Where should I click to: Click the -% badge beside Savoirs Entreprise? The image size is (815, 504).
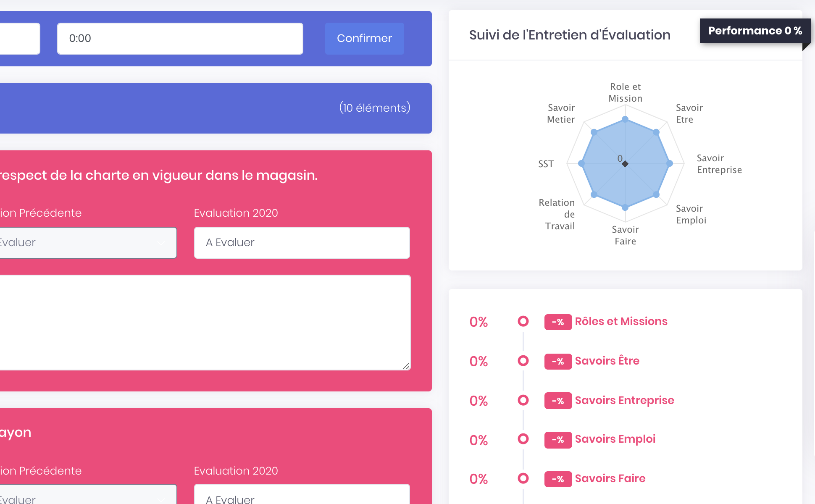click(x=558, y=401)
